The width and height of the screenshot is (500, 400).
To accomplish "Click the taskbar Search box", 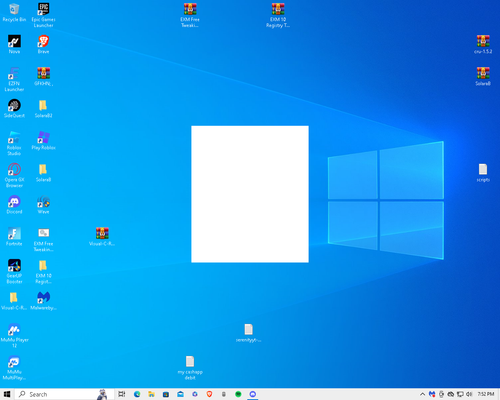I will (64, 394).
